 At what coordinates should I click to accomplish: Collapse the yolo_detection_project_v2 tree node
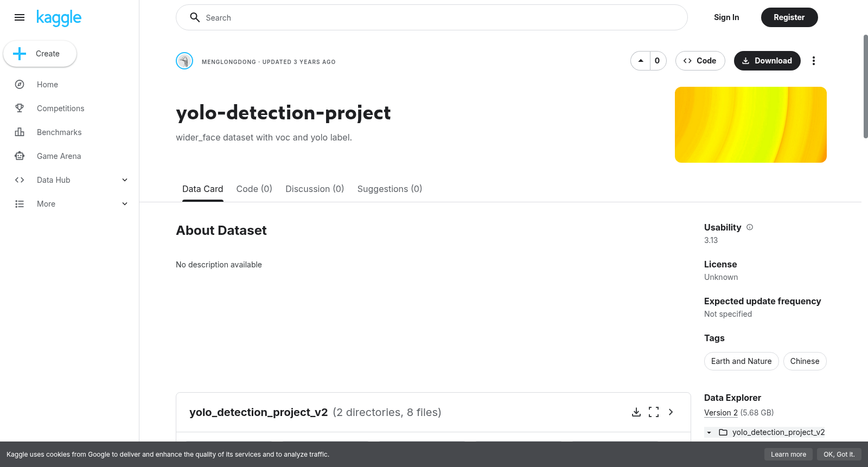click(x=709, y=432)
